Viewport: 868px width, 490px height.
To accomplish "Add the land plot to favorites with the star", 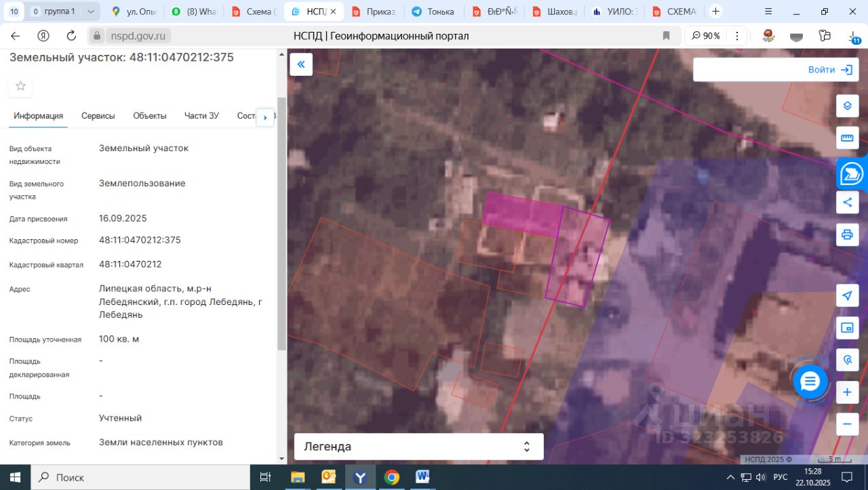I will [20, 85].
